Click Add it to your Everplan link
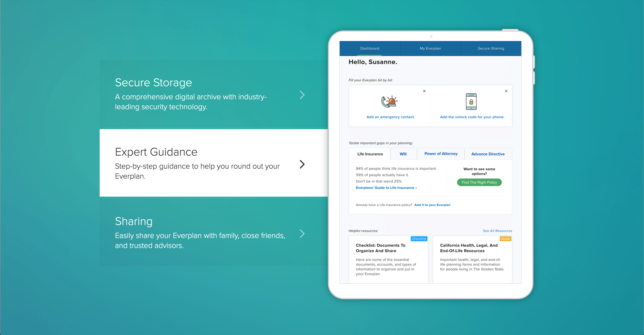This screenshot has width=644, height=335. pyautogui.click(x=432, y=205)
